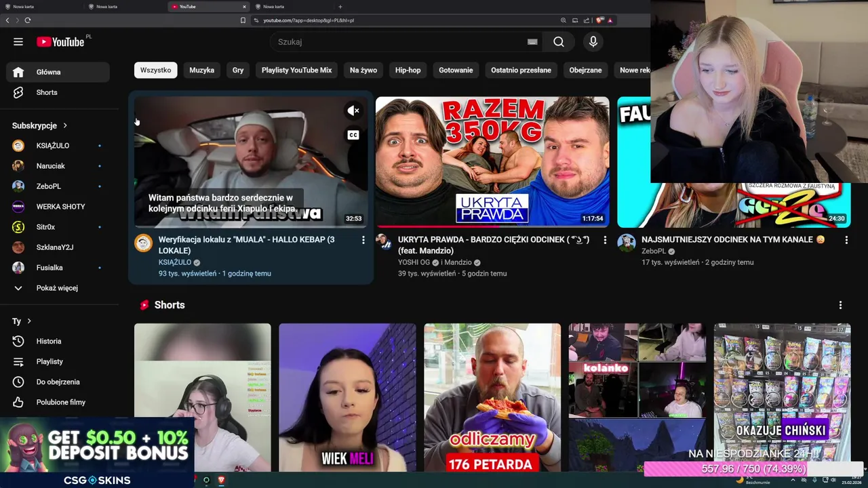868x488 pixels.
Task: Expand the Ty section chevron
Action: [29, 321]
